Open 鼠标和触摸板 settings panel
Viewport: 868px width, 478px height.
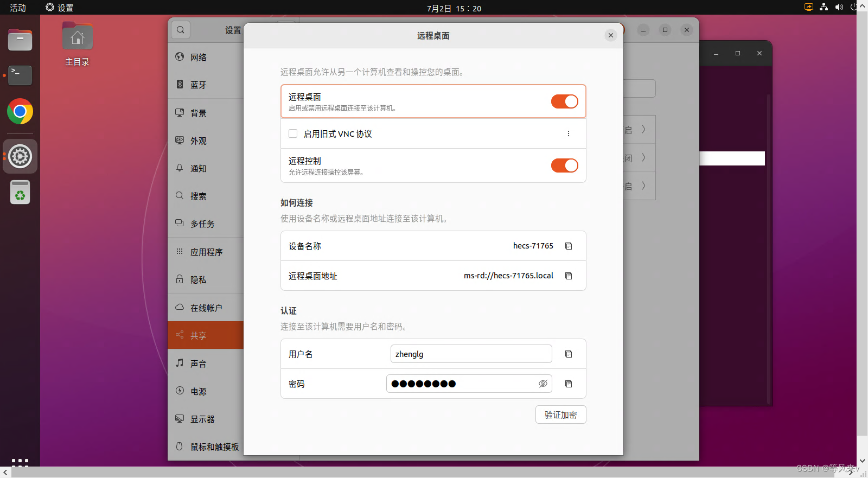tap(206, 447)
